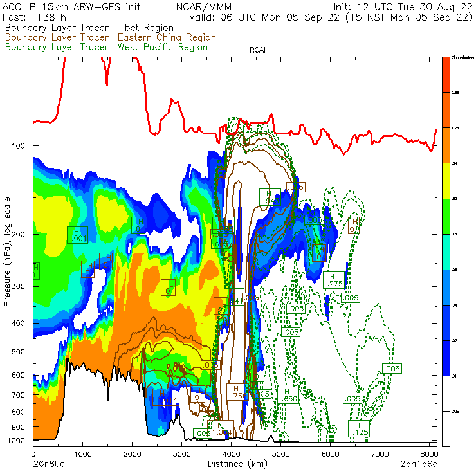Click the colorbar segment between 1.28 and 2.56
The image size is (476, 476).
pyautogui.click(x=446, y=110)
